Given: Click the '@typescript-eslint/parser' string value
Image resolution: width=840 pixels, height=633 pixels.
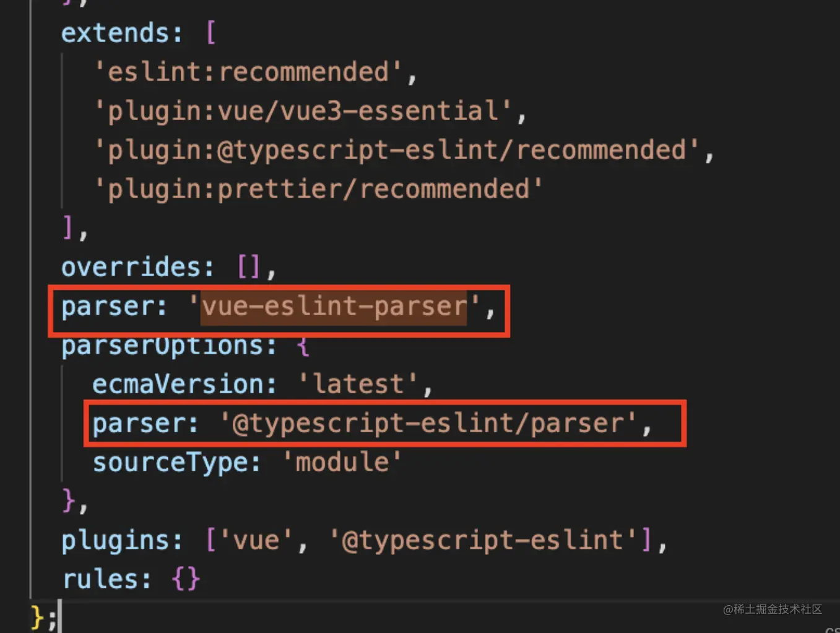Looking at the screenshot, I should [x=428, y=424].
